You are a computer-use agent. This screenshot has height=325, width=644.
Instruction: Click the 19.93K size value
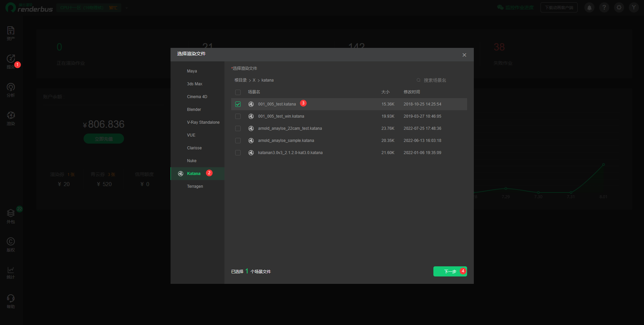(388, 116)
